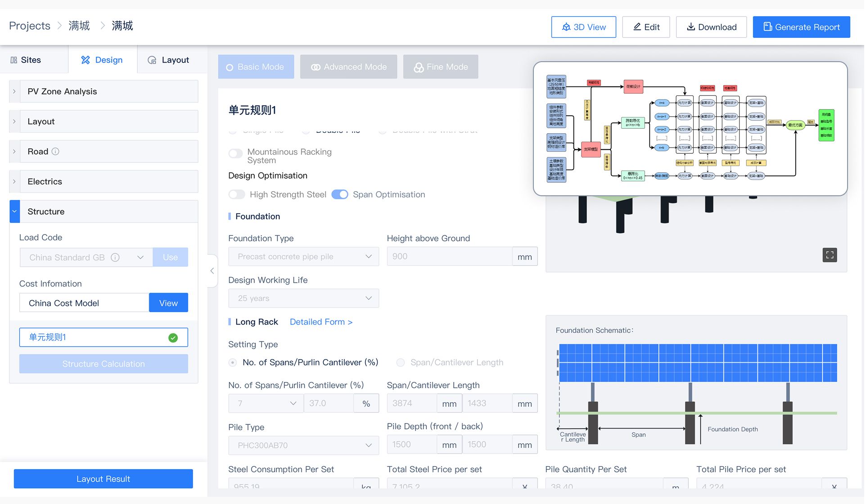
Task: Open the Detailed Form link
Action: [x=321, y=322]
